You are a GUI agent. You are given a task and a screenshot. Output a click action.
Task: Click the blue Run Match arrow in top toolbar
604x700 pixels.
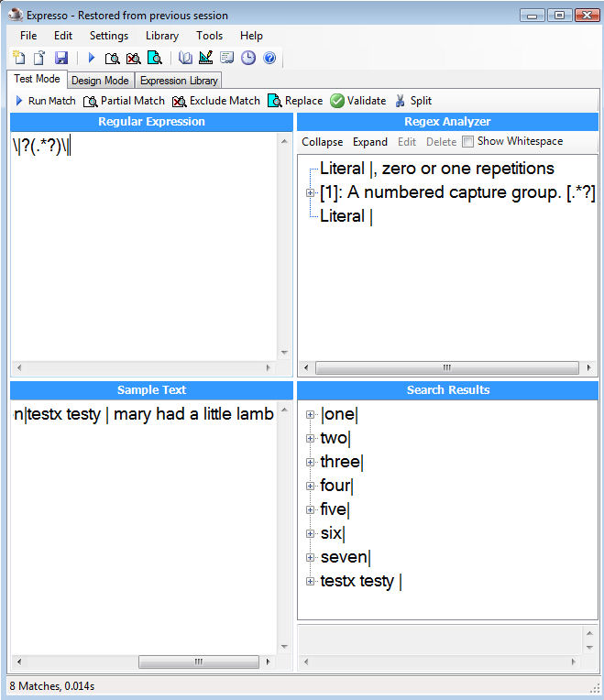point(92,58)
